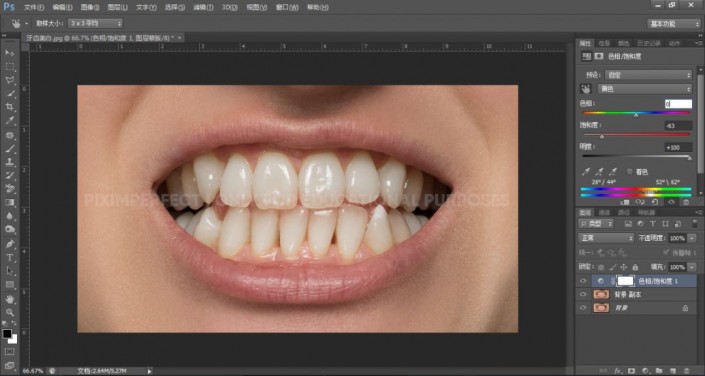The height and width of the screenshot is (376, 705).
Task: Click the 饱和度 saturation slider handle
Action: tap(602, 136)
